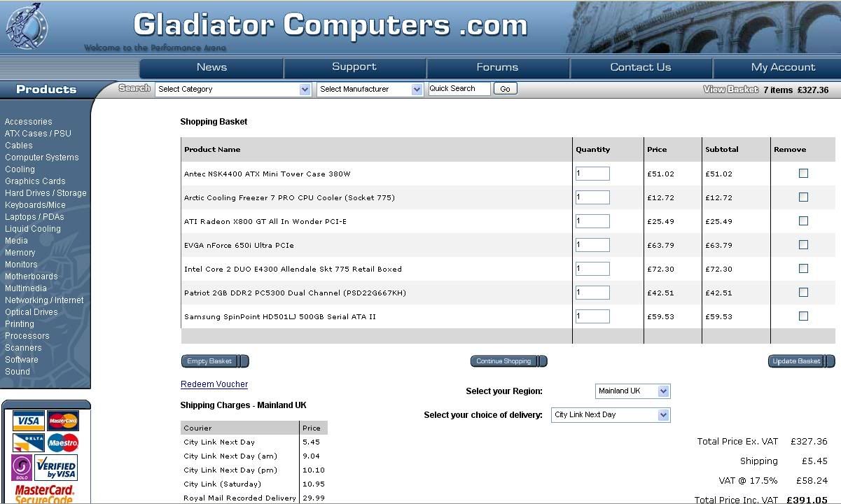Viewport: 841px width, 504px height.
Task: Click the MasterCard payment icon
Action: pyautogui.click(x=63, y=421)
